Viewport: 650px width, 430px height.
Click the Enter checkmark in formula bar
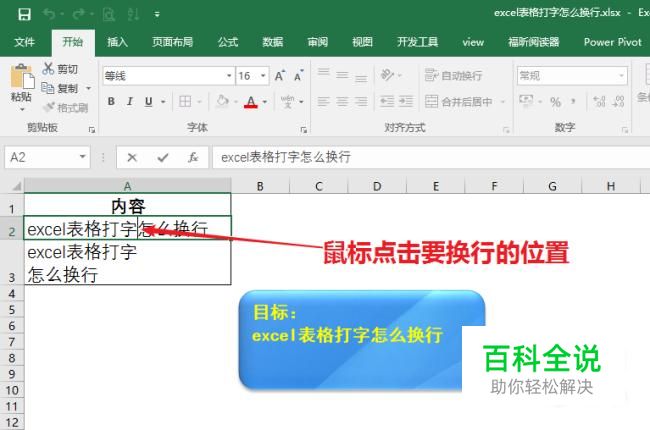(x=163, y=158)
